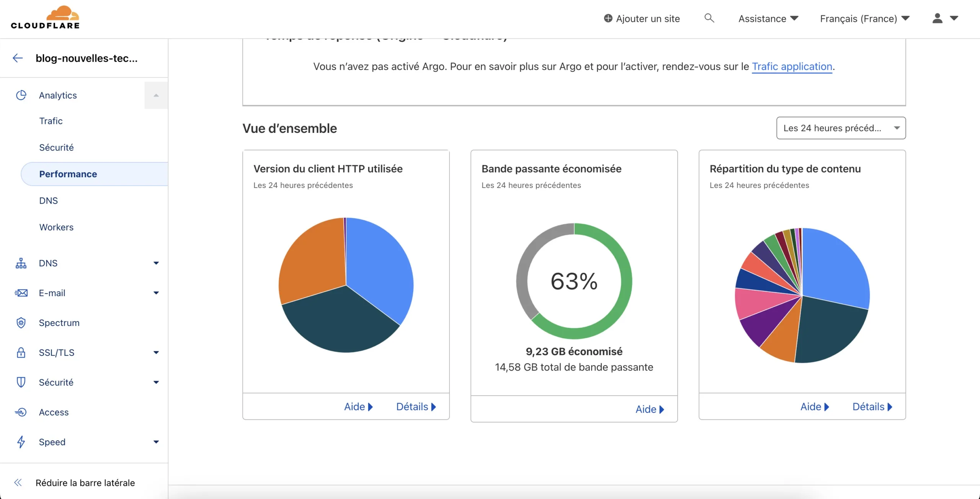Open the Les 24 heures précédentes time range dropdown

click(x=841, y=128)
